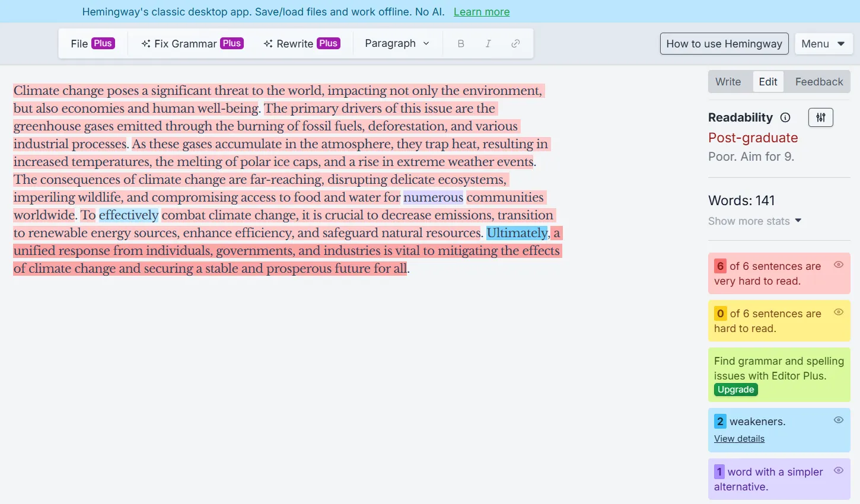Hide the weakeners highlighting
The image size is (860, 504).
pos(839,420)
